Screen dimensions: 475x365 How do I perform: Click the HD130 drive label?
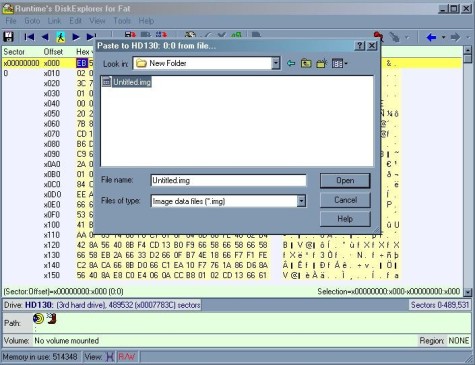point(39,305)
